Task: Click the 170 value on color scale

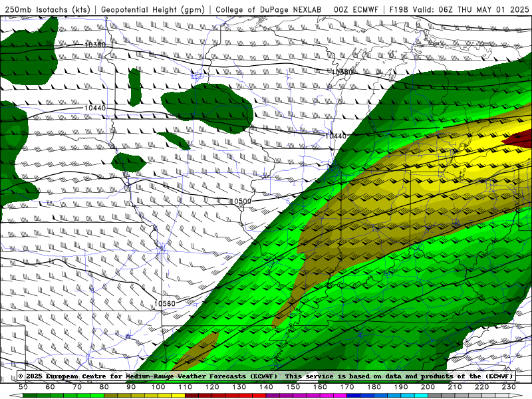Action: tap(347, 387)
